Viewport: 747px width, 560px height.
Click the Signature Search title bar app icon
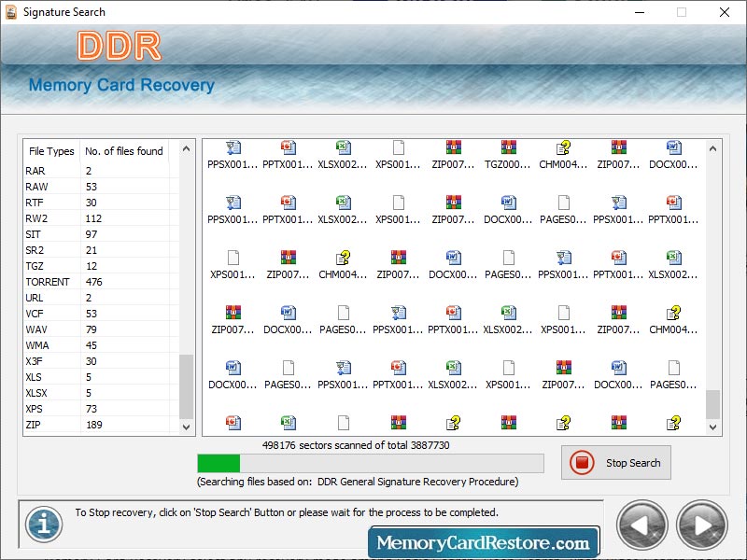[x=11, y=12]
